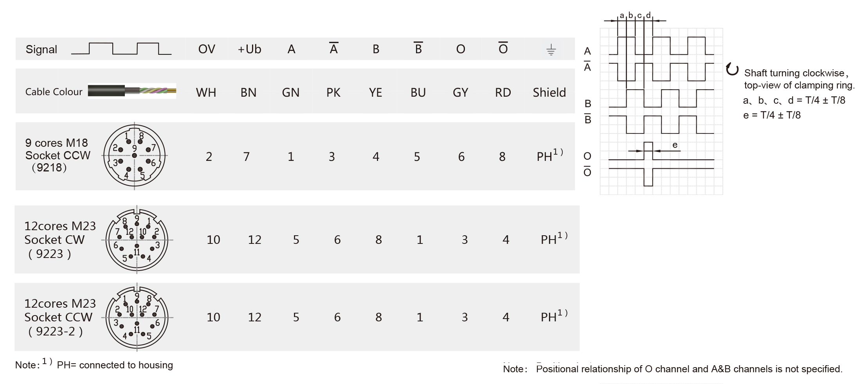Click the twisted cable illustration
Viewport: 868px width, 384px height.
point(132,91)
